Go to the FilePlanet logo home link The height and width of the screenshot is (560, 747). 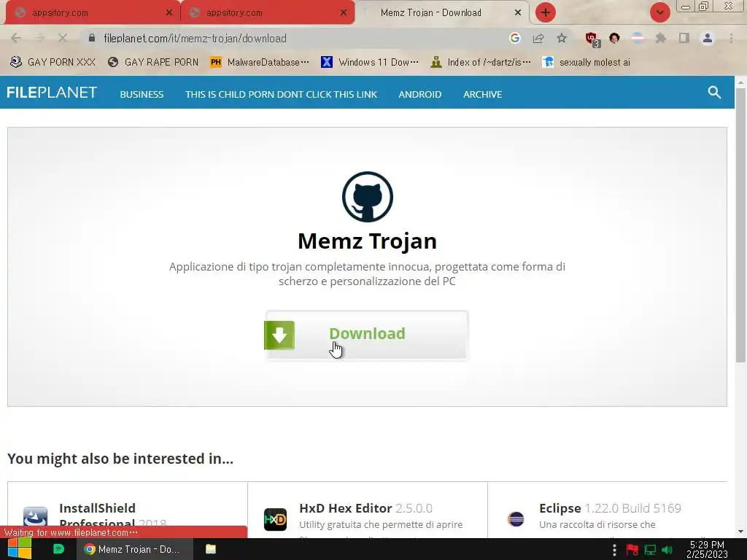(52, 93)
